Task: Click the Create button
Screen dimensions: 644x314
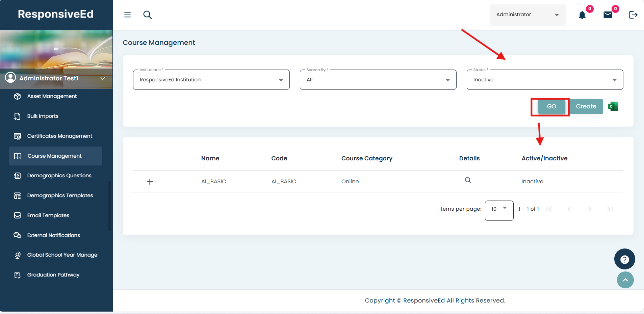Action: tap(586, 107)
